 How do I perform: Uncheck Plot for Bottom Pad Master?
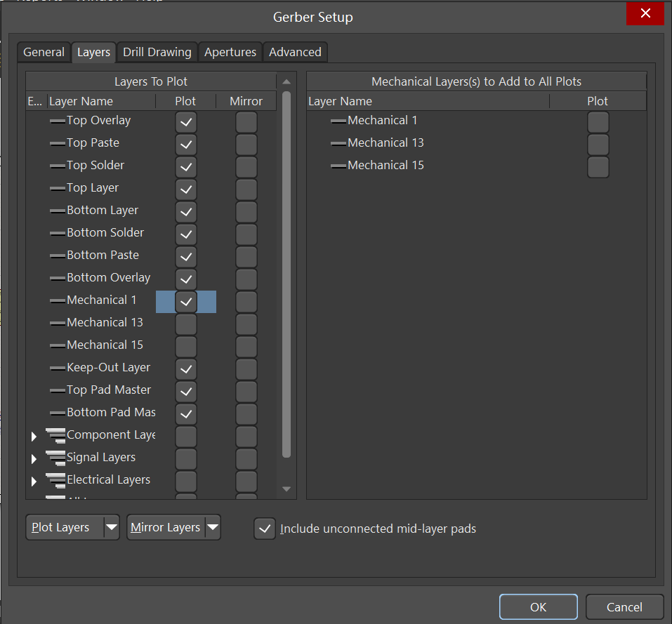point(186,413)
